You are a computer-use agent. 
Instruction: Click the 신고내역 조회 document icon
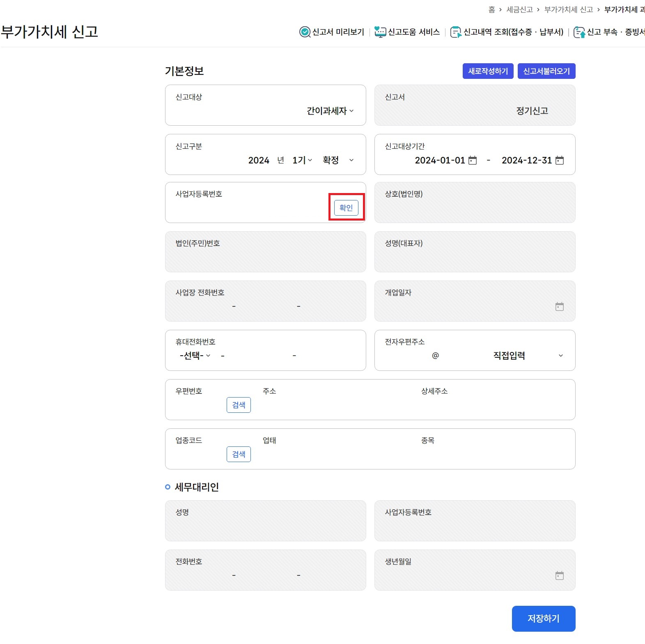(456, 32)
